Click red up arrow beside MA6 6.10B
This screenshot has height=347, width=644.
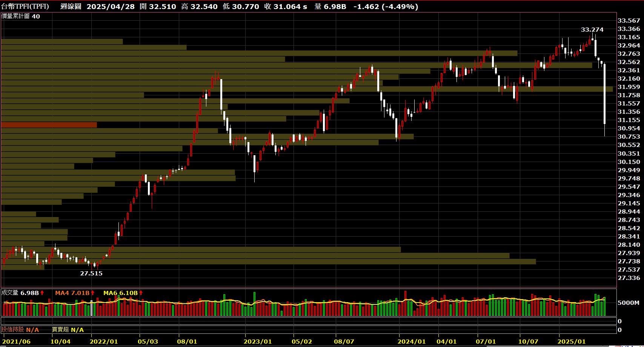[141, 293]
